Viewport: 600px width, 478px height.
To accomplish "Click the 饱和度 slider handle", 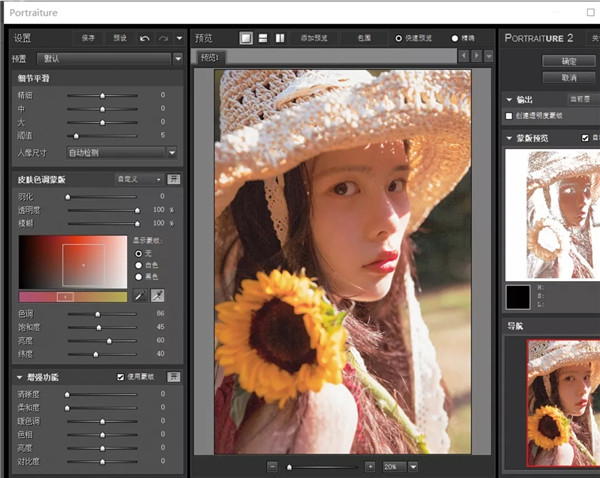I will pos(99,328).
